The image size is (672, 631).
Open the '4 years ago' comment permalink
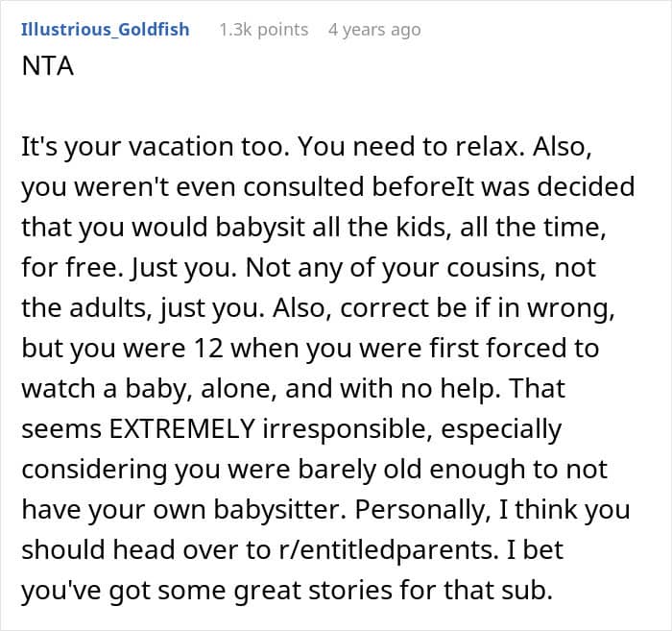[374, 30]
